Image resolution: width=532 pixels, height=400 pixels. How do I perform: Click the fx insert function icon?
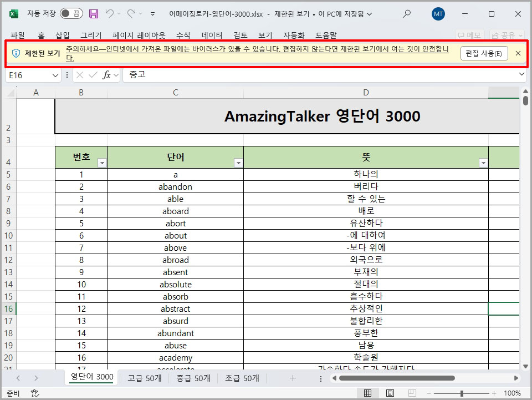click(x=107, y=75)
